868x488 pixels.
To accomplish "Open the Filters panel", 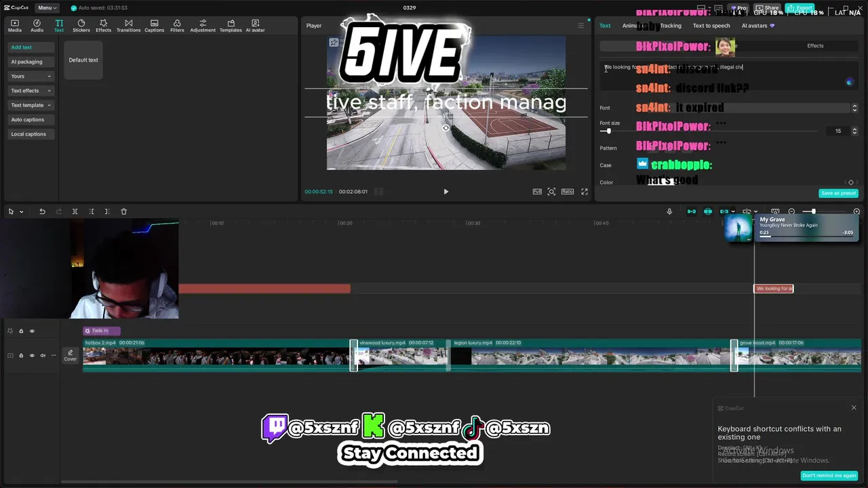I will point(177,26).
